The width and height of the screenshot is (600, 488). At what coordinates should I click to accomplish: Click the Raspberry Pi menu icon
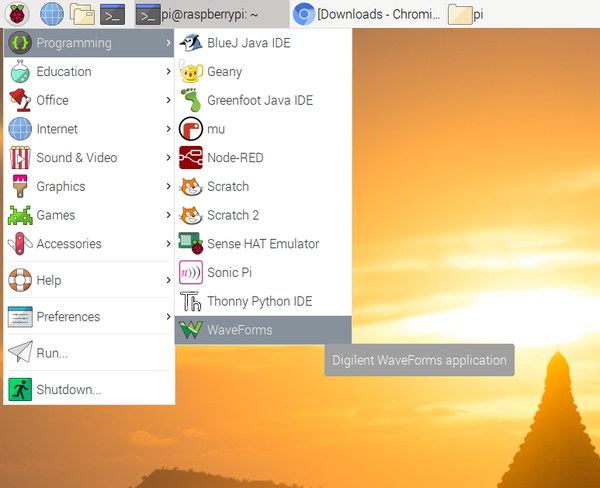click(19, 14)
